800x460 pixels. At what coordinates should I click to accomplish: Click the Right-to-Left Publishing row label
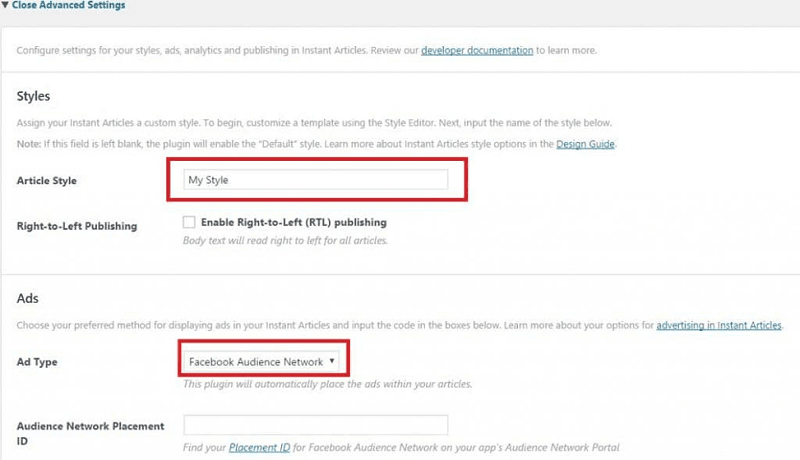coord(77,226)
